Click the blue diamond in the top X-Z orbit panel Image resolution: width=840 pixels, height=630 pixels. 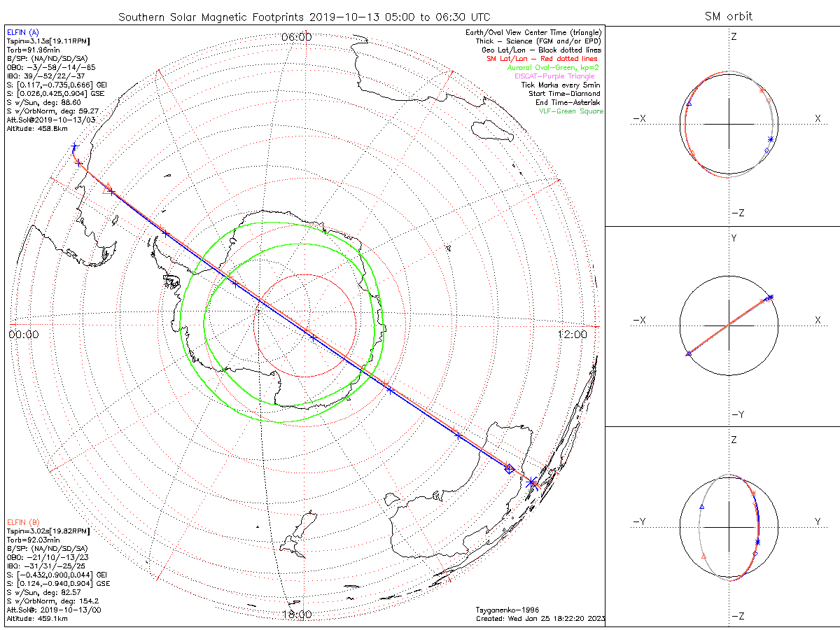[x=767, y=150]
